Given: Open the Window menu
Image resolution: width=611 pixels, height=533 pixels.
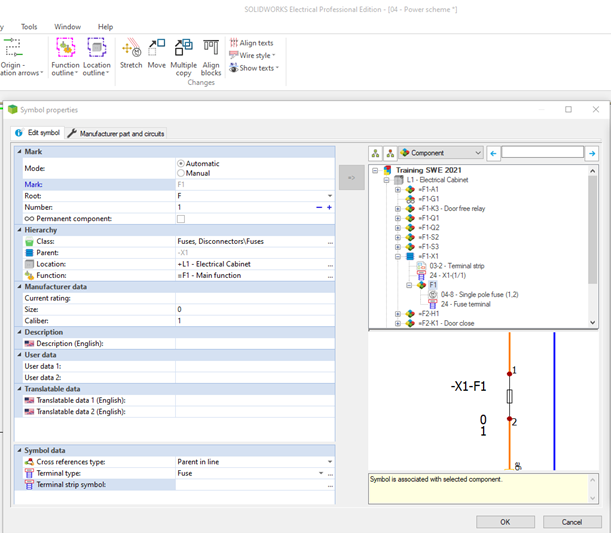Looking at the screenshot, I should coord(67,27).
